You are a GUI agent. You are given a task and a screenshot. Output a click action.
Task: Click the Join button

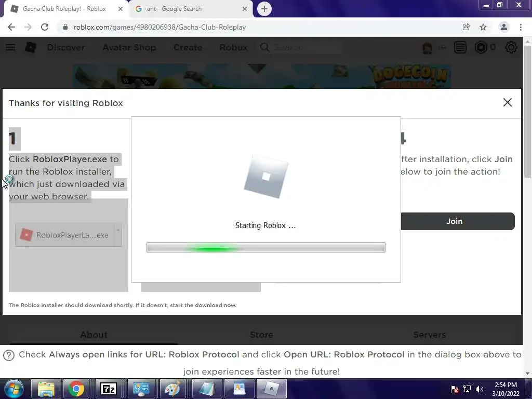[x=458, y=221]
